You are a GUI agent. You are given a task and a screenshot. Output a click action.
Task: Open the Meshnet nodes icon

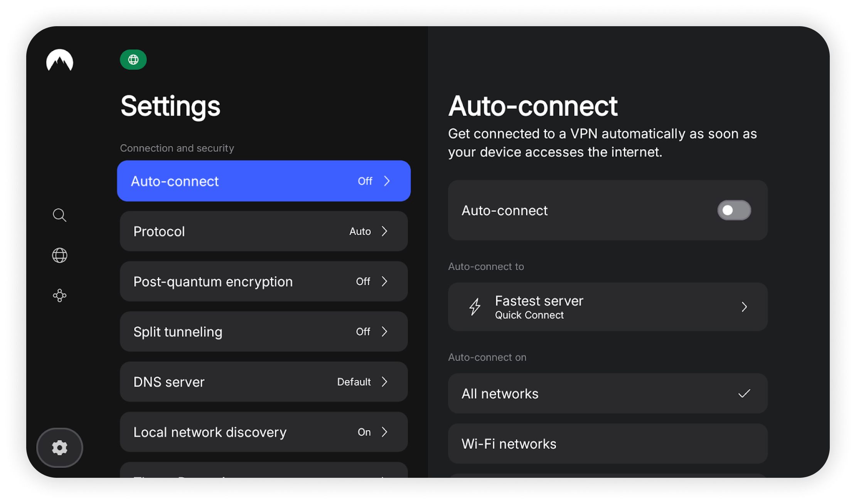click(x=59, y=296)
